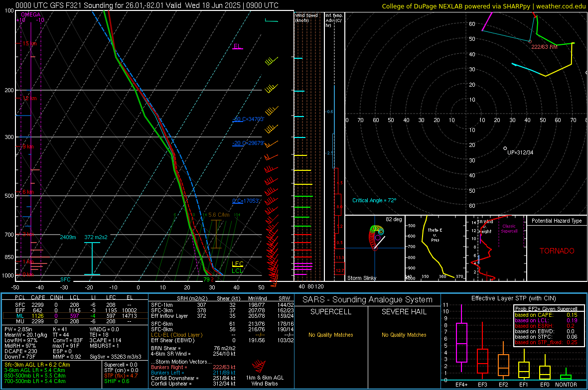Image resolution: width=588 pixels, height=390 pixels.
Task: Click the UP=312/34 hodograph marker
Action: coord(520,152)
